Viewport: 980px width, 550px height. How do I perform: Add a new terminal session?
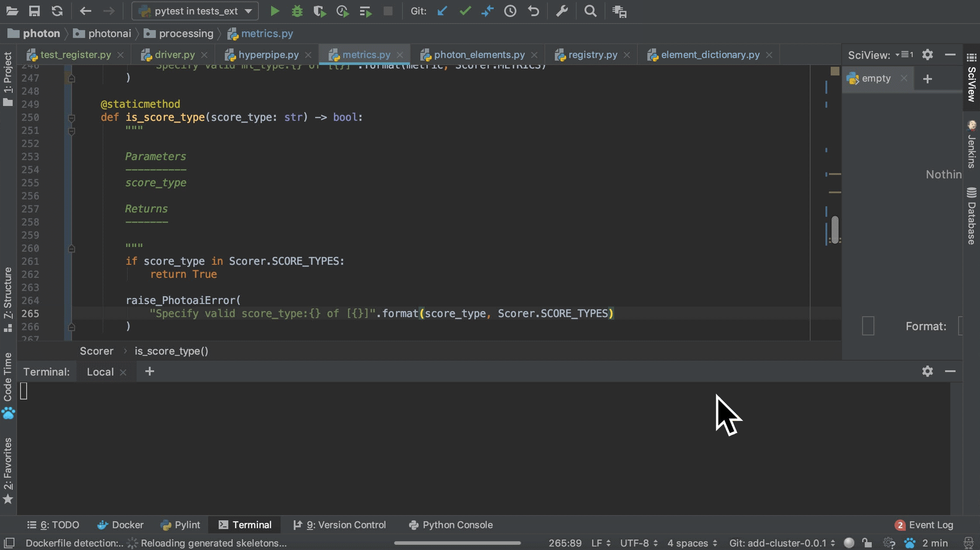(149, 372)
